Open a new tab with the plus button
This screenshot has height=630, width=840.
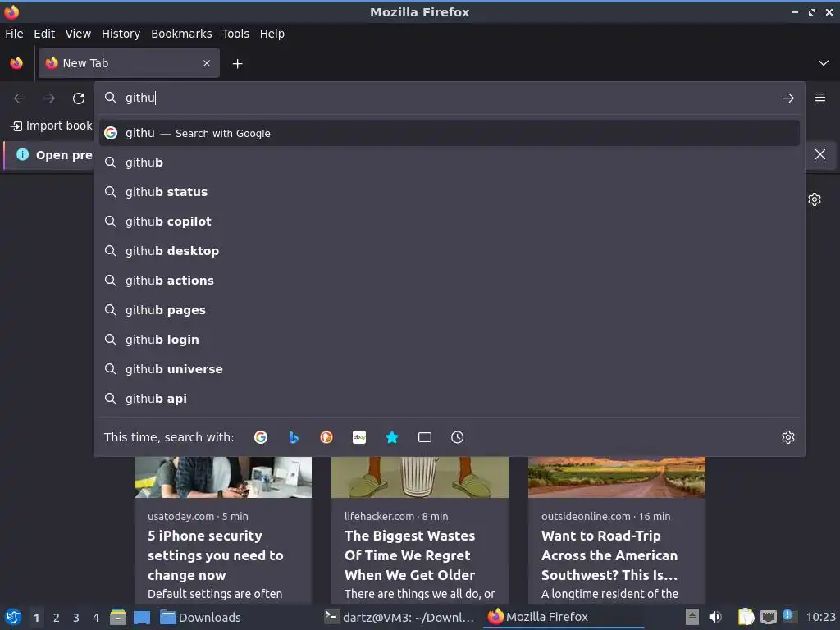pyautogui.click(x=237, y=64)
